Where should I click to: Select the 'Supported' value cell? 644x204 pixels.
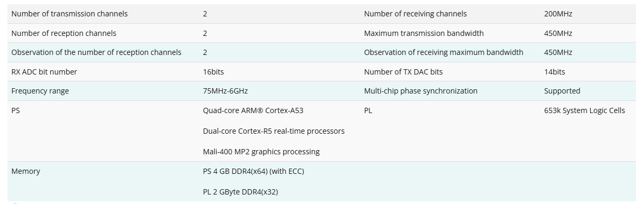(x=562, y=91)
